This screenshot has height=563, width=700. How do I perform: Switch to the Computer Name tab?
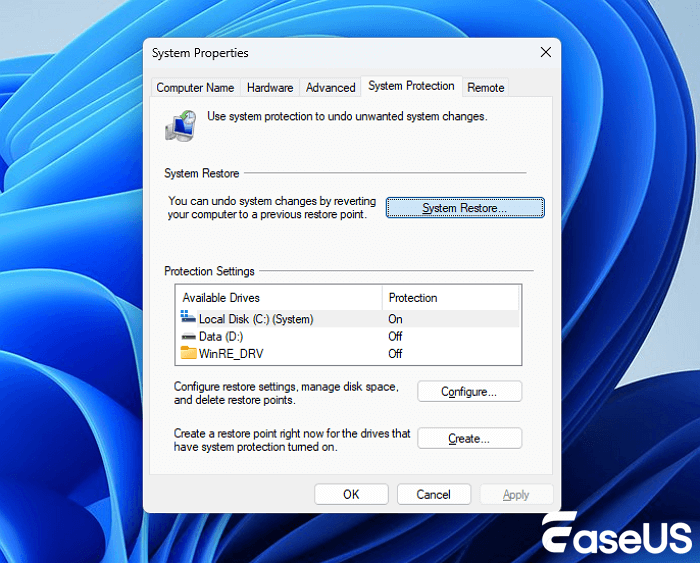coord(195,88)
